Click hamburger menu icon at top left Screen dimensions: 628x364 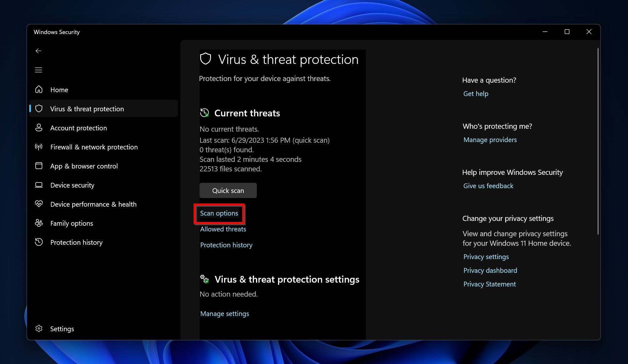click(x=39, y=70)
